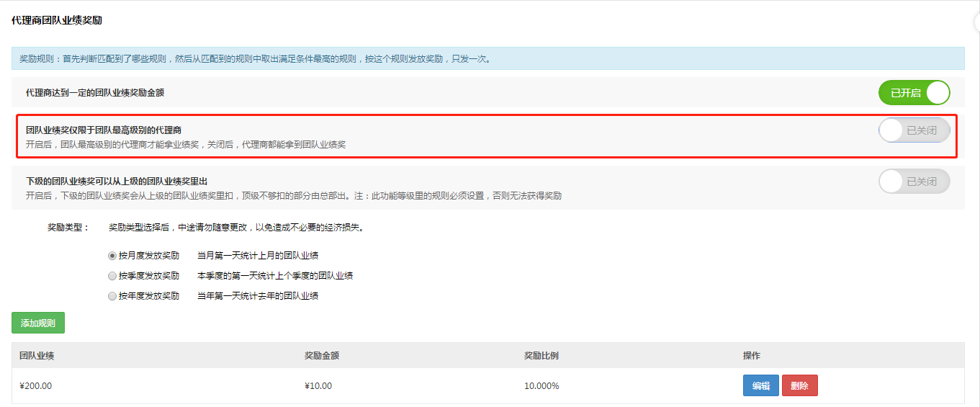This screenshot has width=980, height=407.
Task: Select 按季度发放奖励 radio option
Action: tap(112, 276)
